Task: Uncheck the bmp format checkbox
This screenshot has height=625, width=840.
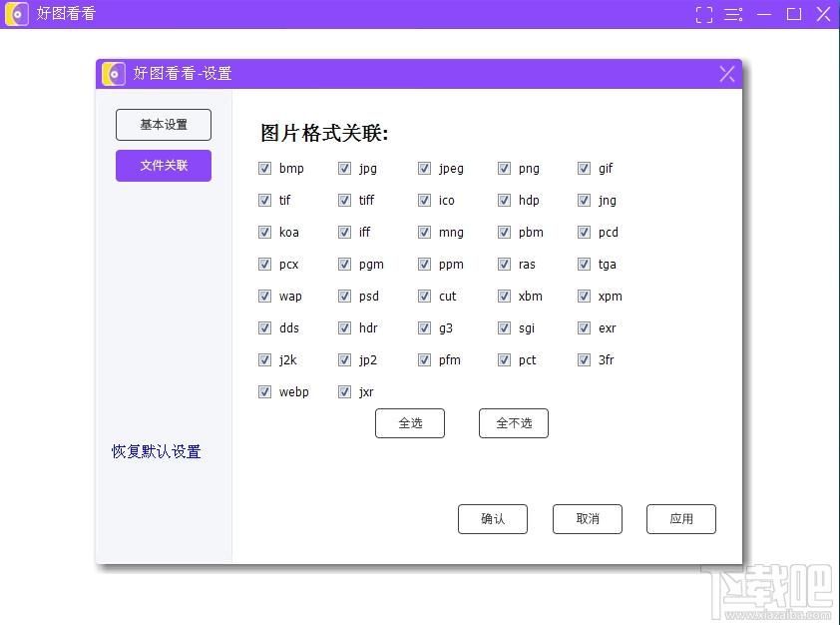Action: click(x=264, y=169)
